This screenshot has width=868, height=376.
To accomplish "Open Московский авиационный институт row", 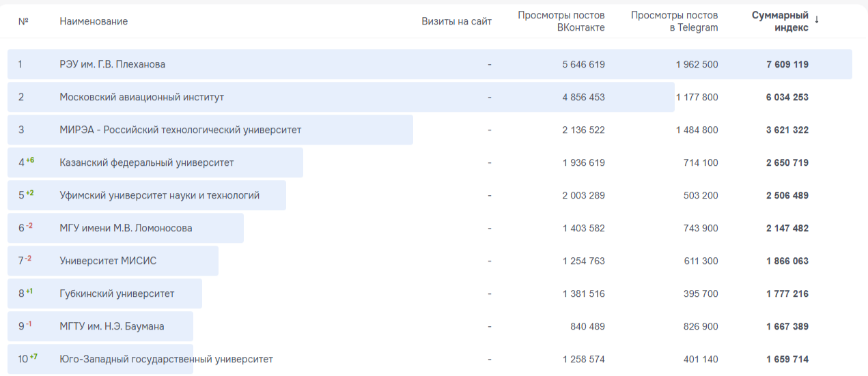I will 141,97.
